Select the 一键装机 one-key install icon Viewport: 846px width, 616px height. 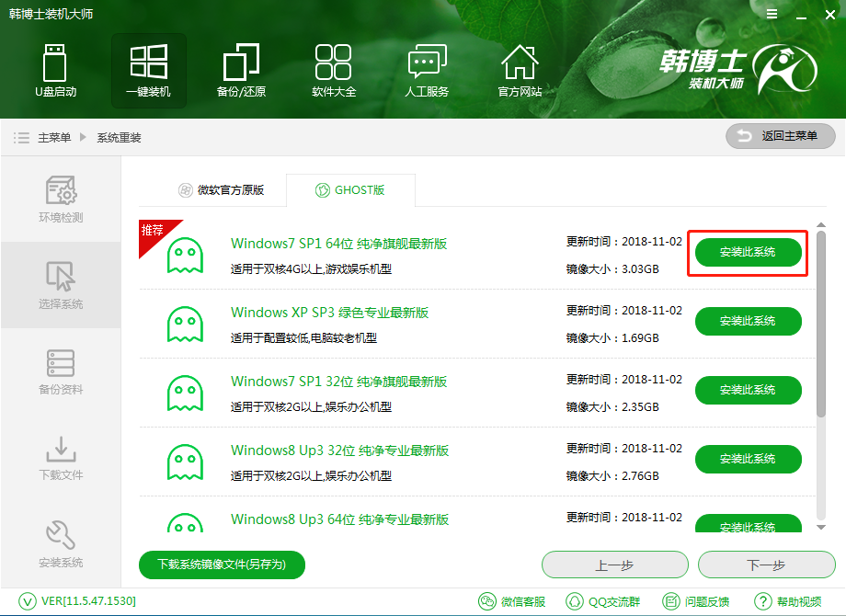[148, 69]
